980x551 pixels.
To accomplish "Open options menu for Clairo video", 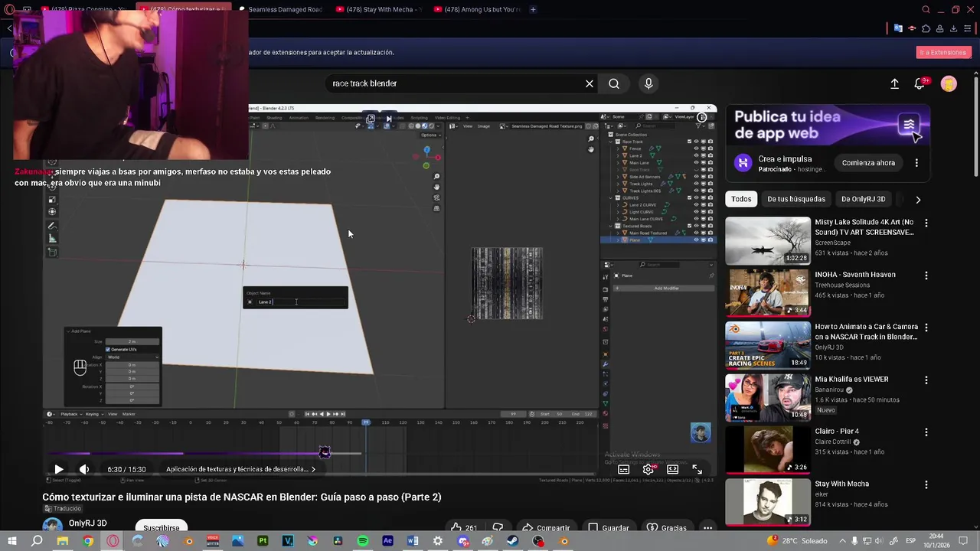I will pyautogui.click(x=926, y=432).
